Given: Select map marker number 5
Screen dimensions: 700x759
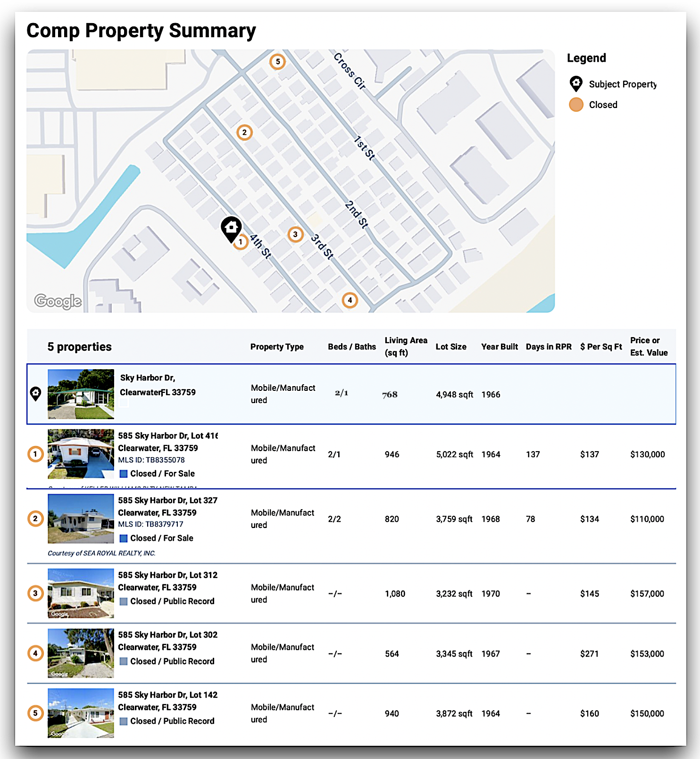Looking at the screenshot, I should point(278,61).
